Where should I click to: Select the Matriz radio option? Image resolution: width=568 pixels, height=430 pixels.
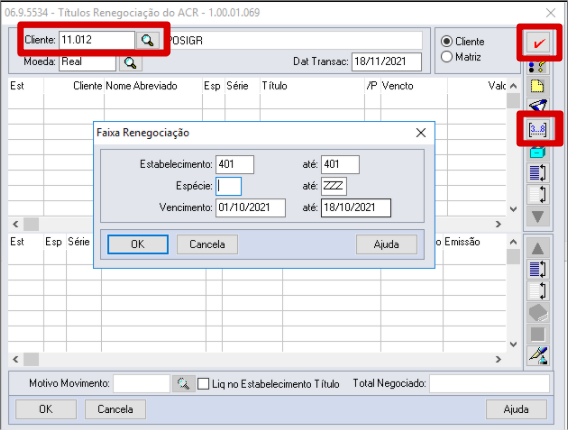coord(447,57)
